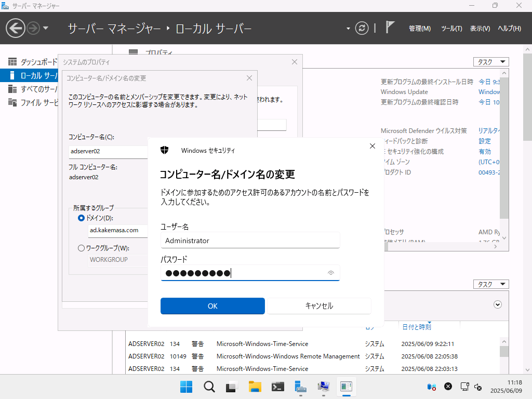
Task: Click the events list scroll up arrow
Action: 504,342
